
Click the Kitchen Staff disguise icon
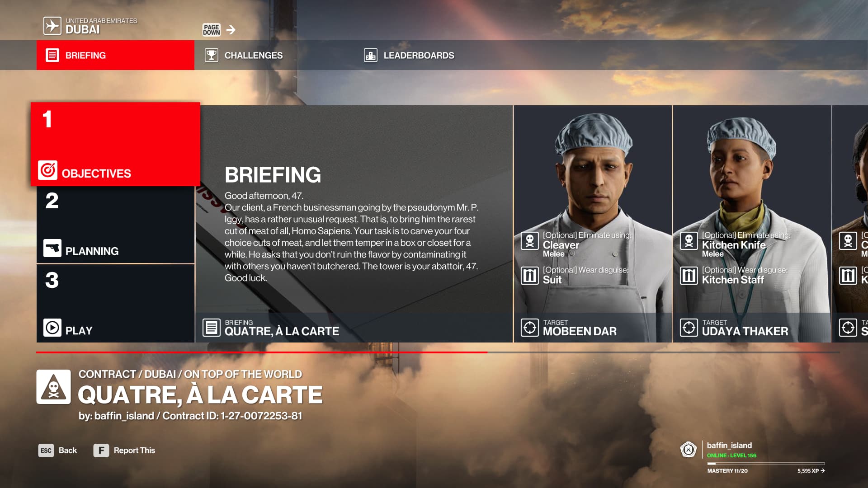point(689,275)
